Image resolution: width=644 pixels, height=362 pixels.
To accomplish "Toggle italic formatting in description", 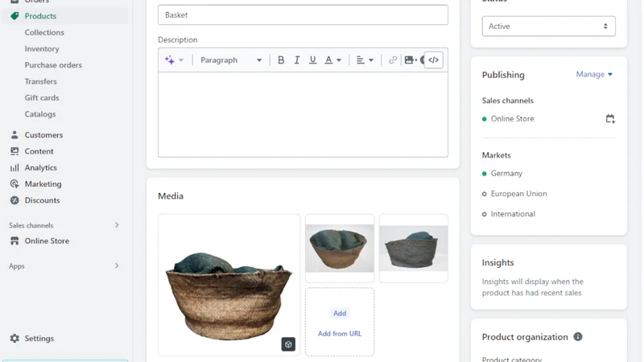I will 297,60.
